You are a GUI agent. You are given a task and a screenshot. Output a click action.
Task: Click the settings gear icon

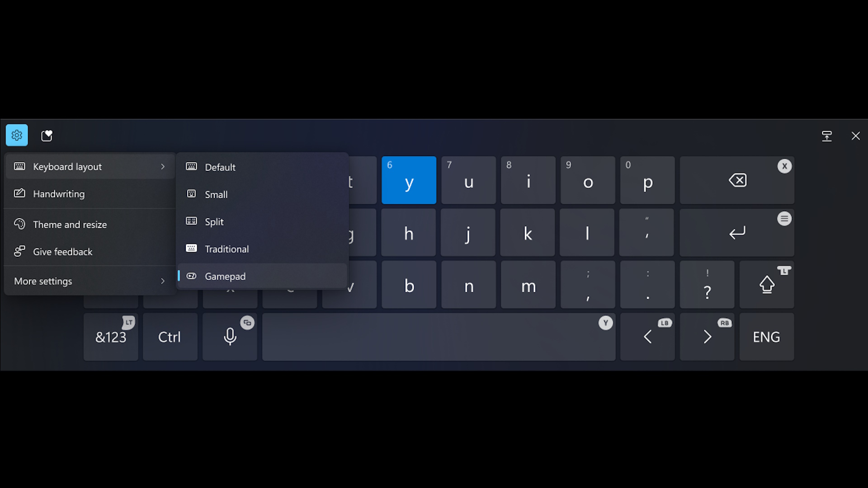click(x=17, y=135)
